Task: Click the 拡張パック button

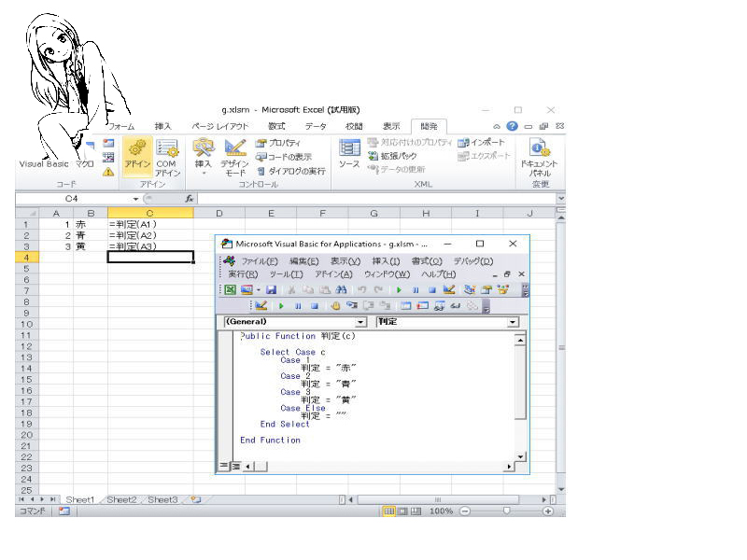Action: (x=392, y=156)
